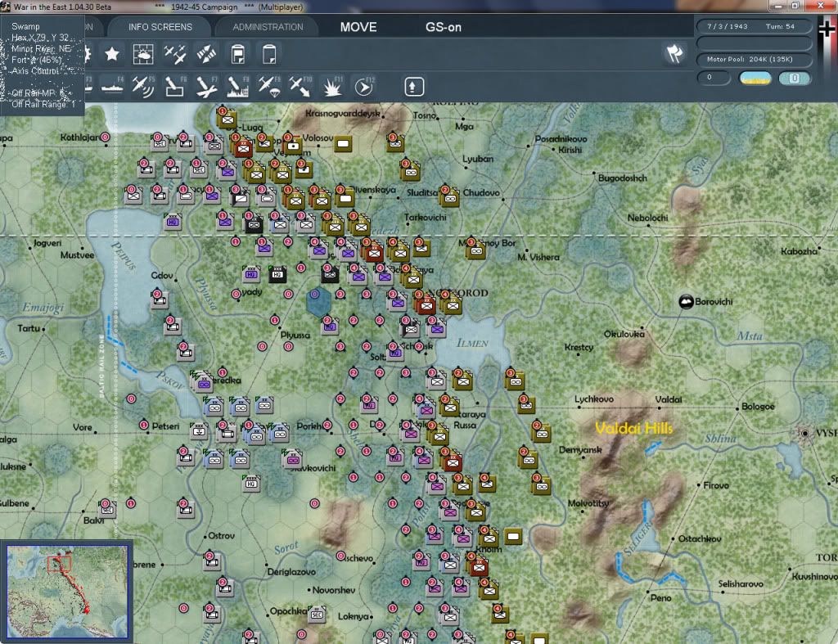Click the Borovichi town label

coord(714,302)
